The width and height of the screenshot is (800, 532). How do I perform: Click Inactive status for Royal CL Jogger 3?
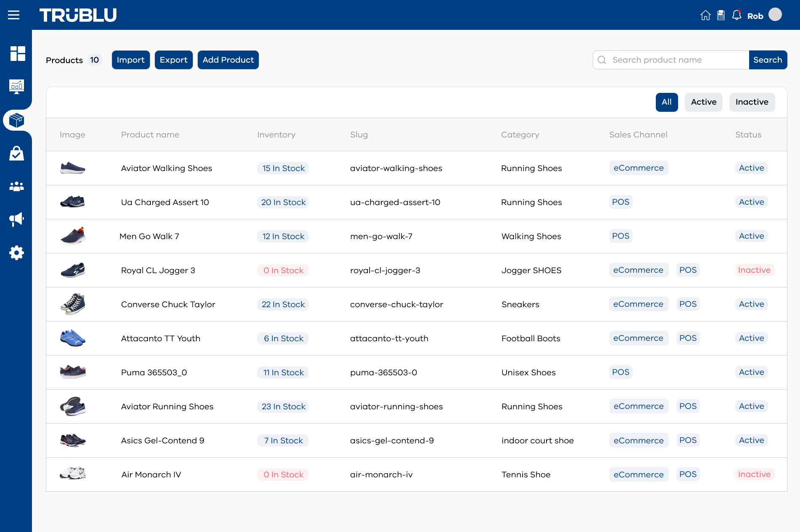(x=754, y=270)
